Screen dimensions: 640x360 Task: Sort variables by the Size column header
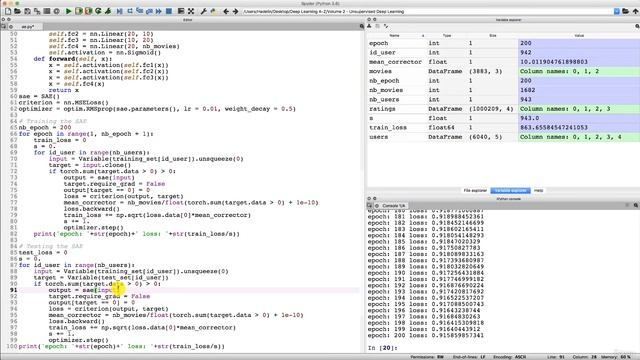(493, 36)
